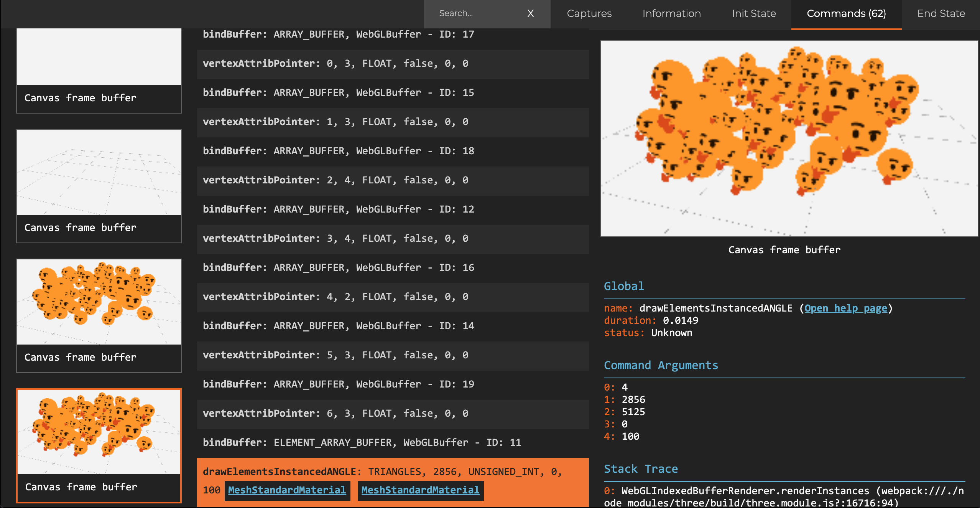The width and height of the screenshot is (980, 508).
Task: Click the Search input field
Action: (x=475, y=13)
